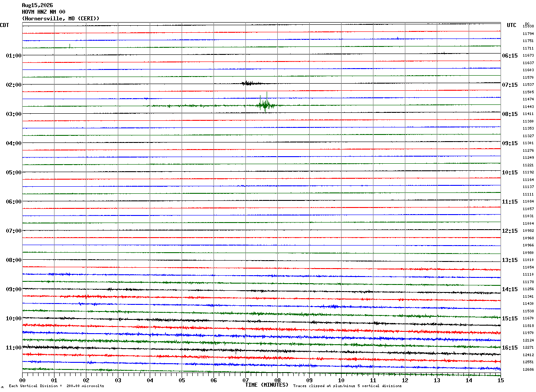Click the 07:00 CDT time label

[x=14, y=231]
